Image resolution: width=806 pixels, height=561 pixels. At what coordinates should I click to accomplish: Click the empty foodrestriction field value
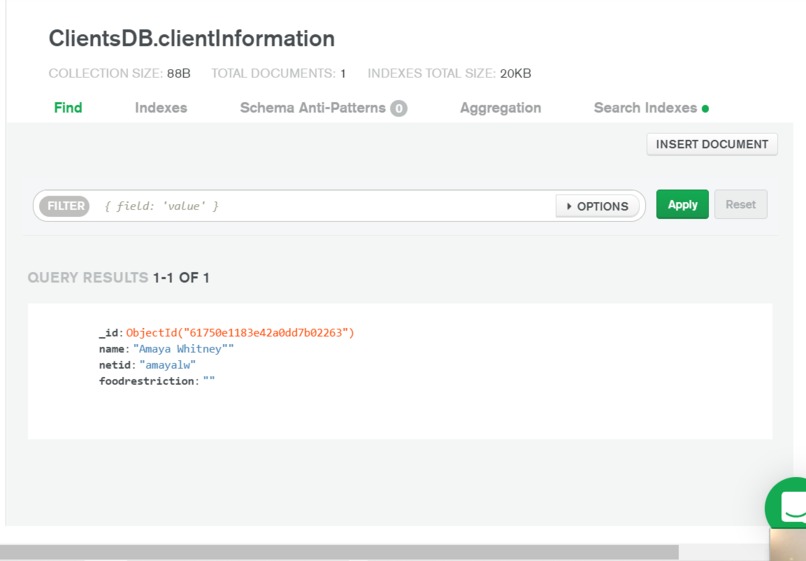click(x=209, y=381)
